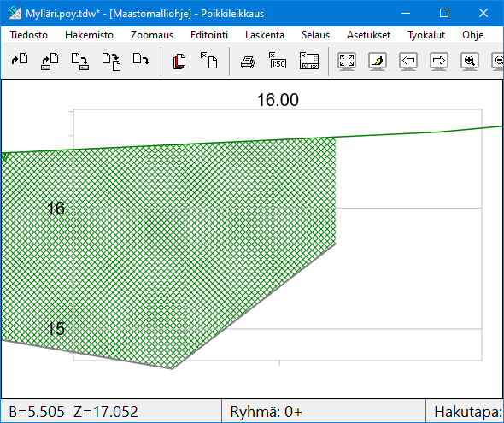
Task: Click the B and Z coordinate status field
Action: [x=111, y=411]
